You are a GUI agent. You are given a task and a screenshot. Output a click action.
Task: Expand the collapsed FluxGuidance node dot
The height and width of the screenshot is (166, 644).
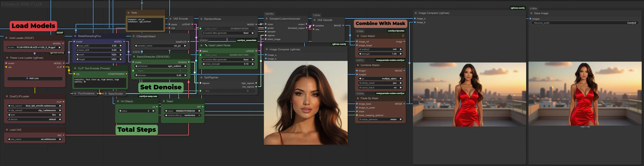tap(75, 93)
